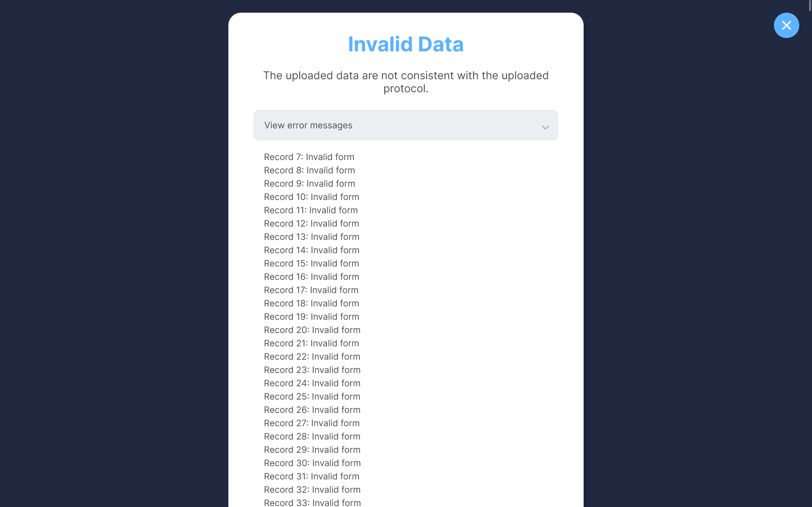The height and width of the screenshot is (507, 812).
Task: Select the Record 9 error message
Action: point(309,183)
